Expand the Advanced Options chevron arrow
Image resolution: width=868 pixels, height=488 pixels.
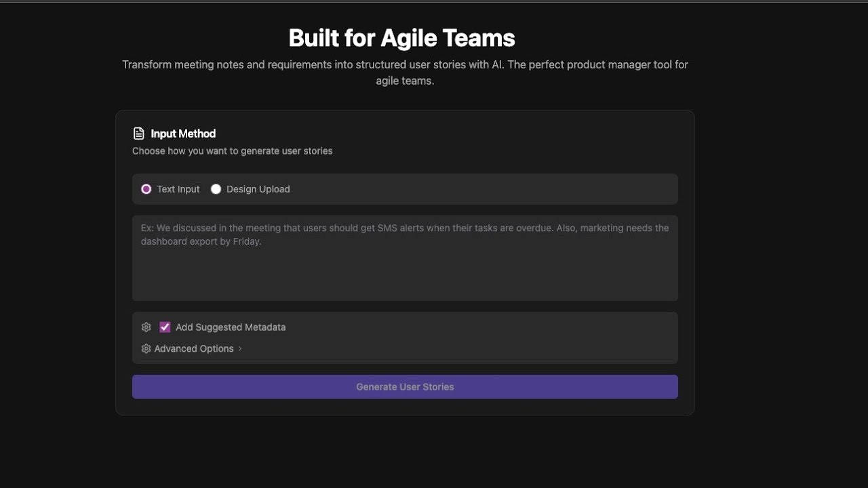(240, 348)
